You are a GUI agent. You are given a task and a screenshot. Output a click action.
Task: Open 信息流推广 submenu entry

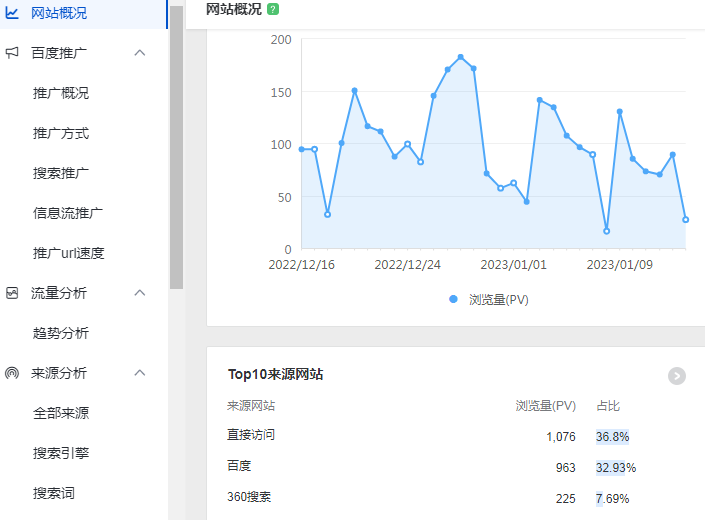click(x=68, y=213)
